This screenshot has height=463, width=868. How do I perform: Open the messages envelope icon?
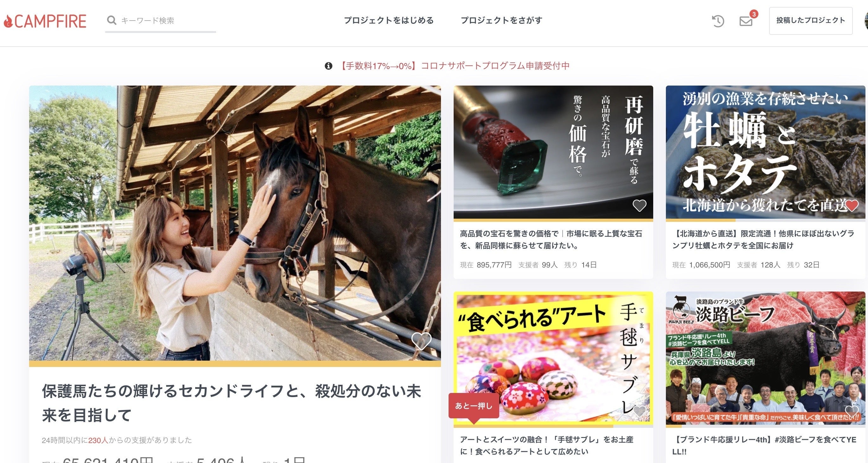click(746, 21)
